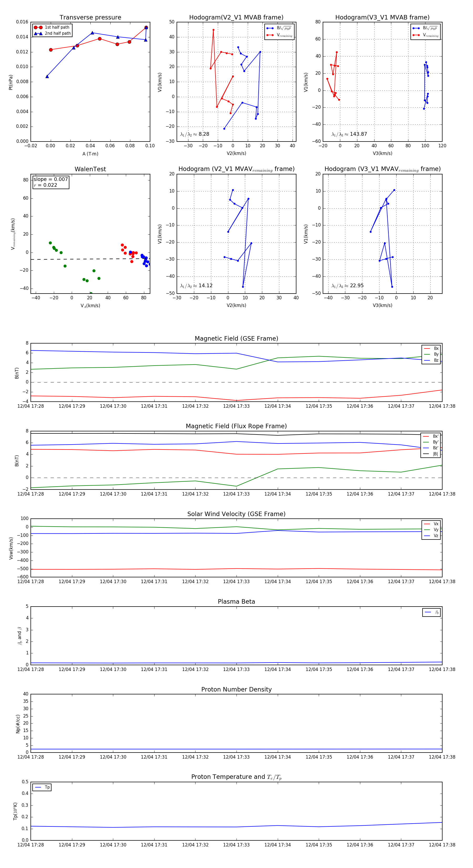Screen dimensions: 473x868
Task: Select the "Bz" legend entry in GSE magnetic field
Action: coord(431,361)
